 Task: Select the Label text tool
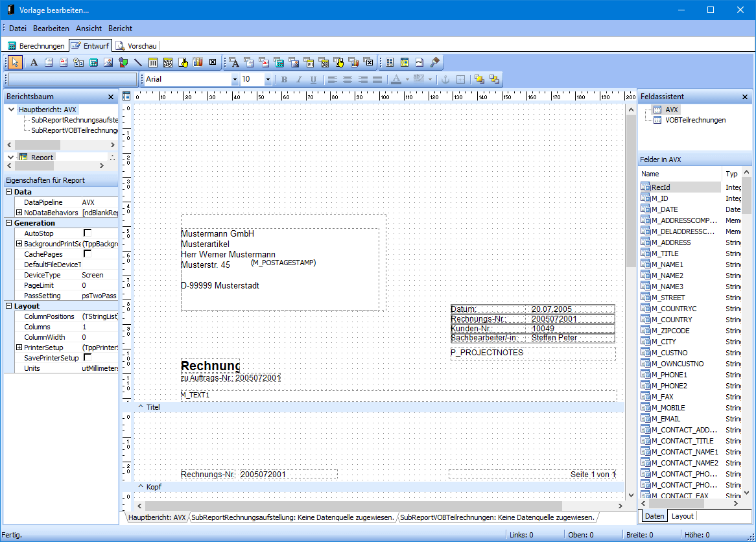click(34, 62)
